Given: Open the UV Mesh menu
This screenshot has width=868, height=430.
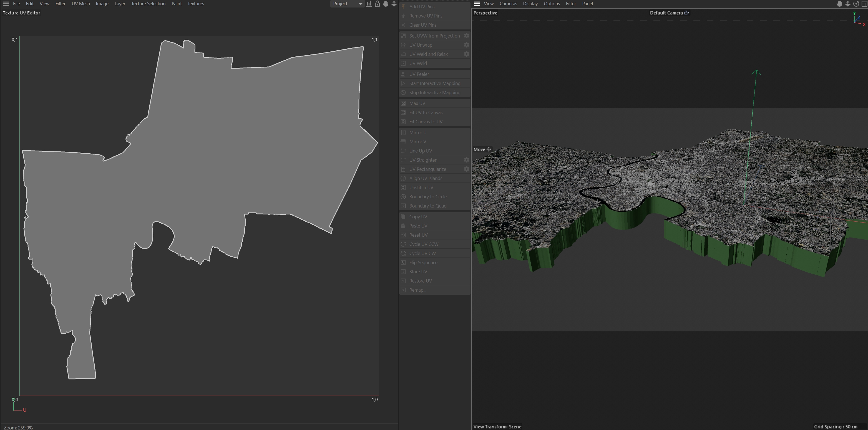Looking at the screenshot, I should [x=80, y=4].
